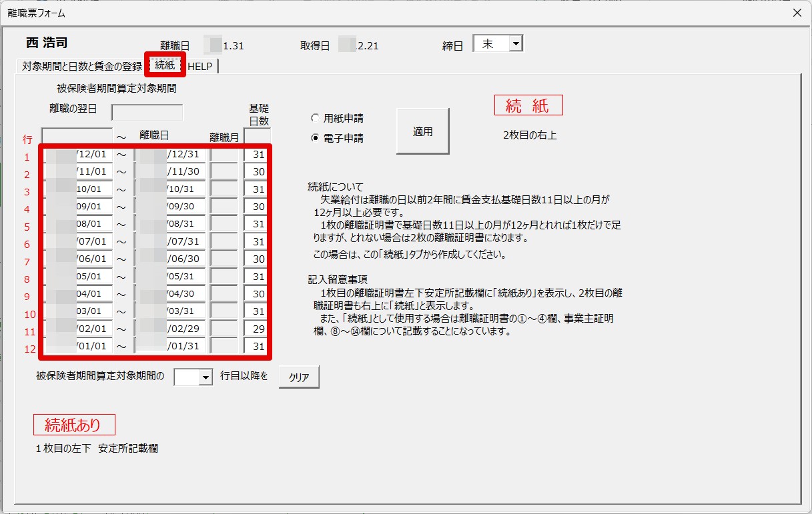The width and height of the screenshot is (812, 514).
Task: Click the red 続紙 label box
Action: click(x=528, y=105)
